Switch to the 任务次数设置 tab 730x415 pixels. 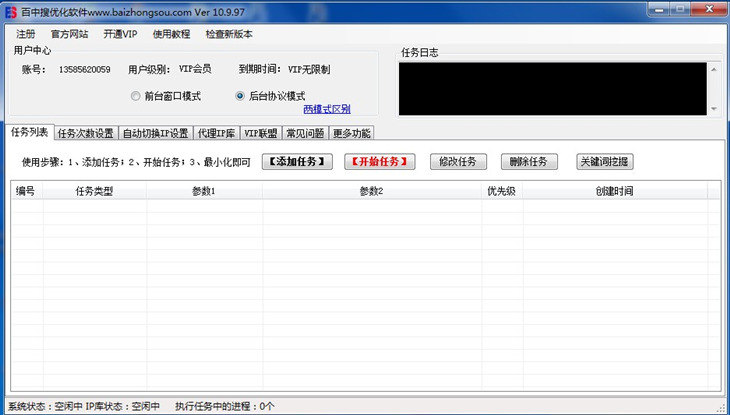(86, 133)
